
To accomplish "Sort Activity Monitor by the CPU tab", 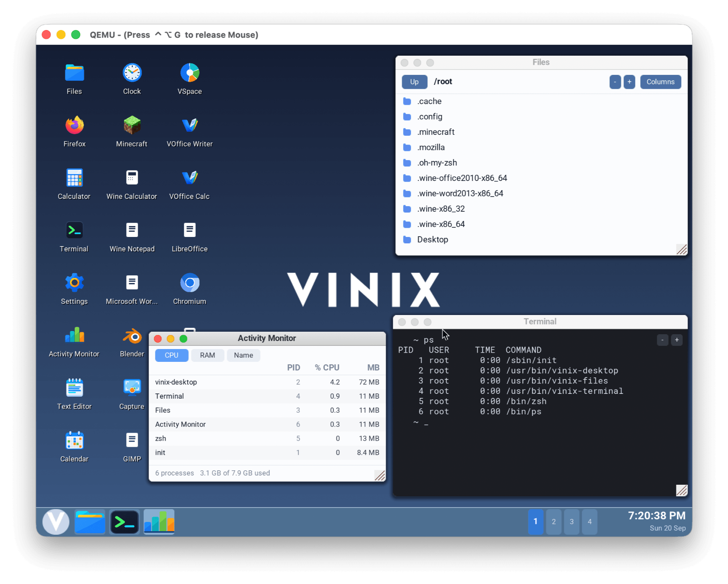I will click(x=171, y=355).
